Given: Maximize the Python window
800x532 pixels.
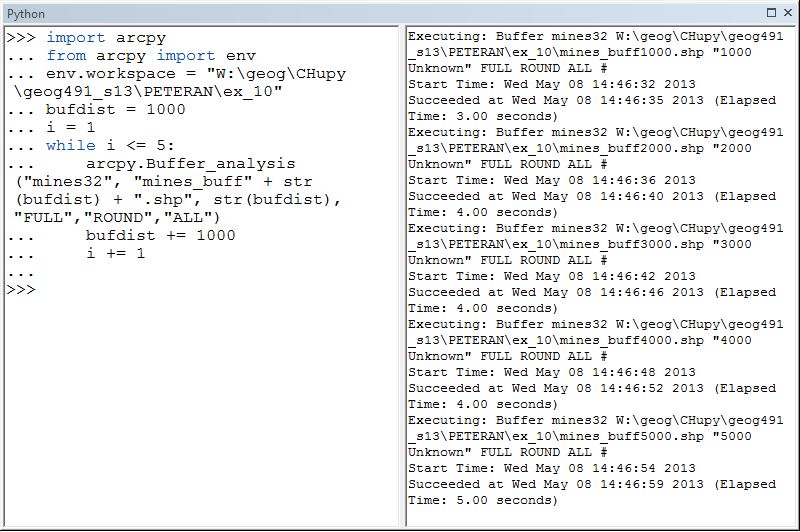Looking at the screenshot, I should coord(771,13).
